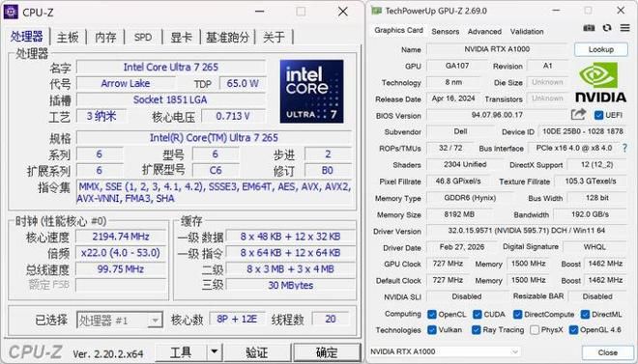
Task: Click the Intel Core Ultra 7 logo
Action: click(x=311, y=92)
